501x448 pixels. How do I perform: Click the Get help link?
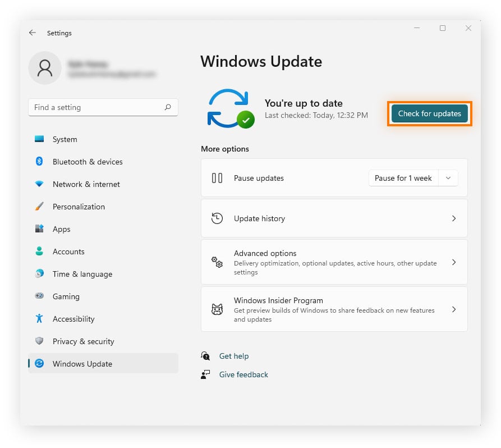(234, 356)
